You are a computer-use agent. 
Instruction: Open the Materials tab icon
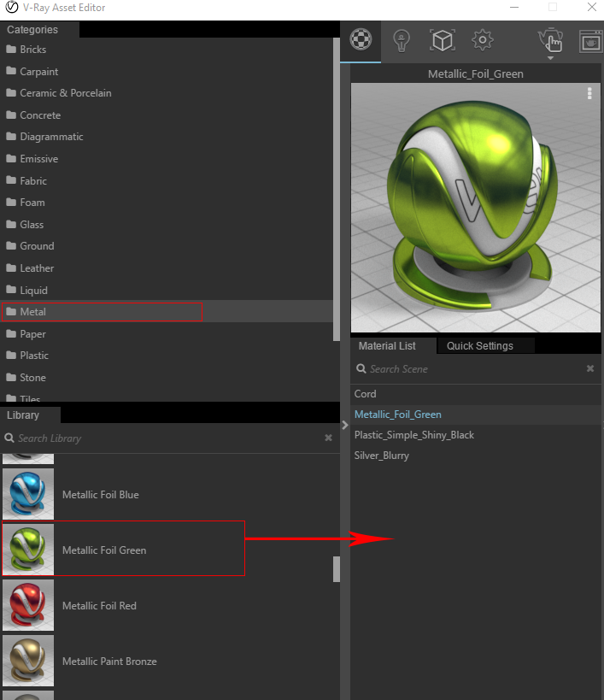(361, 39)
